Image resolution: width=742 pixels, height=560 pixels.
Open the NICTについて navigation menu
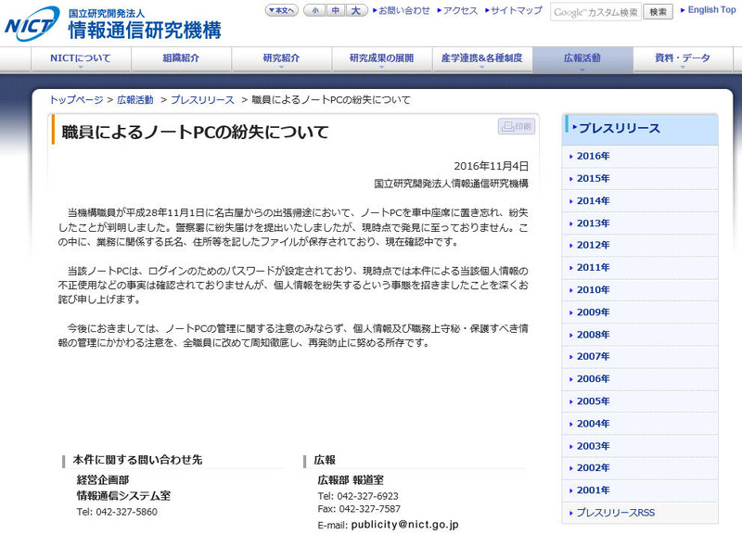click(x=80, y=58)
